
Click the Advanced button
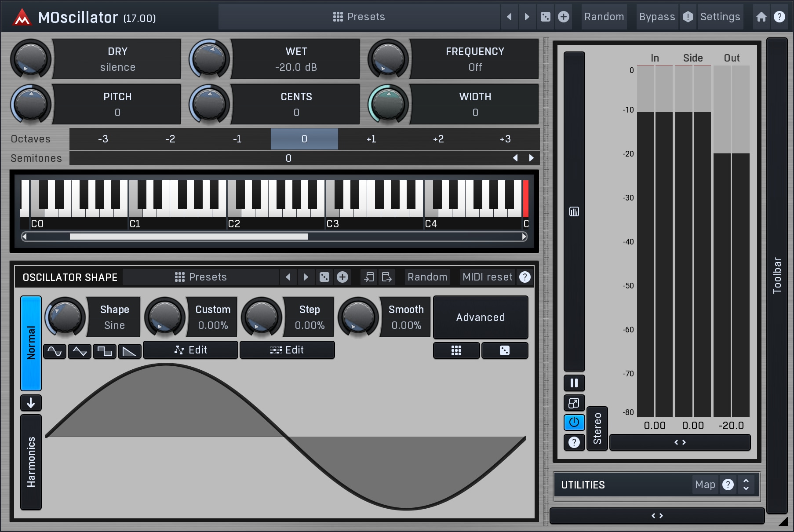point(480,317)
